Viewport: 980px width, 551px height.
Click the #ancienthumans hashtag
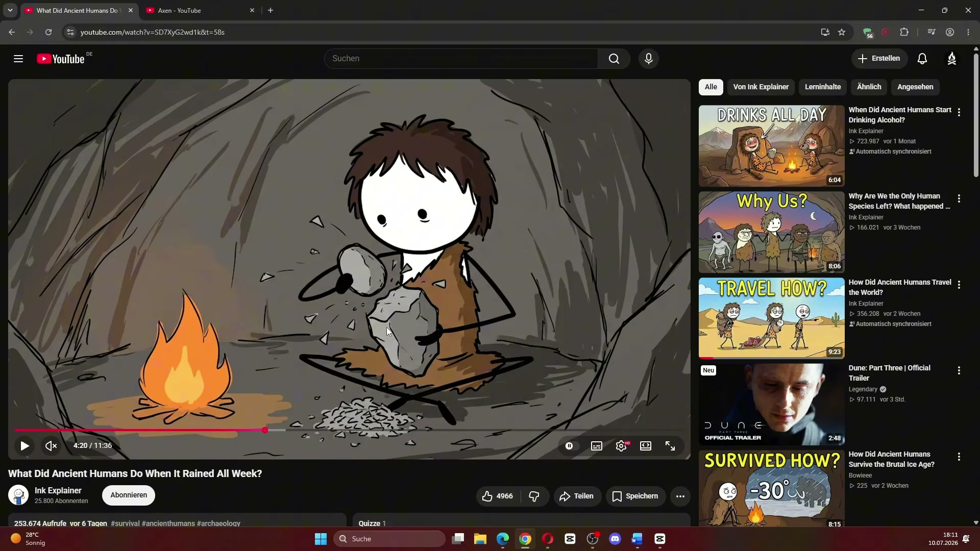168,523
